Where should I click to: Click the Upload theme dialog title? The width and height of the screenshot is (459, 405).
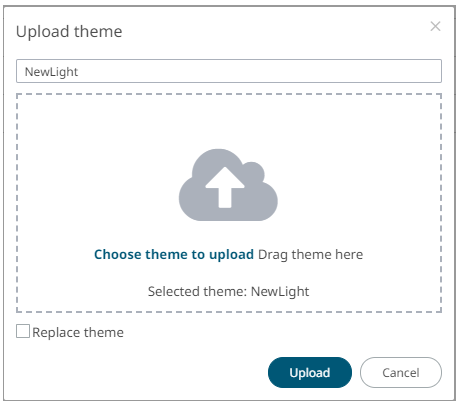click(x=69, y=32)
